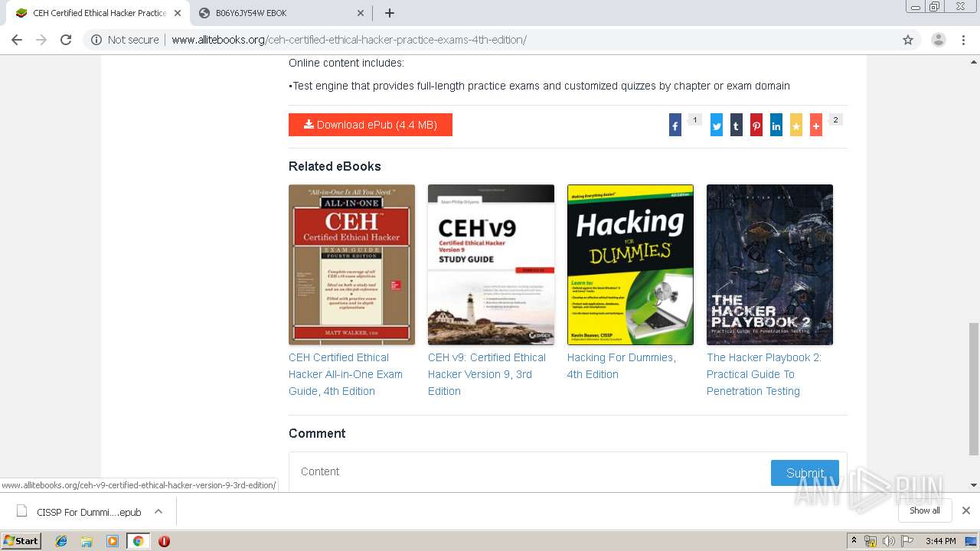
Task: Open the media player taskbar icon
Action: click(113, 541)
